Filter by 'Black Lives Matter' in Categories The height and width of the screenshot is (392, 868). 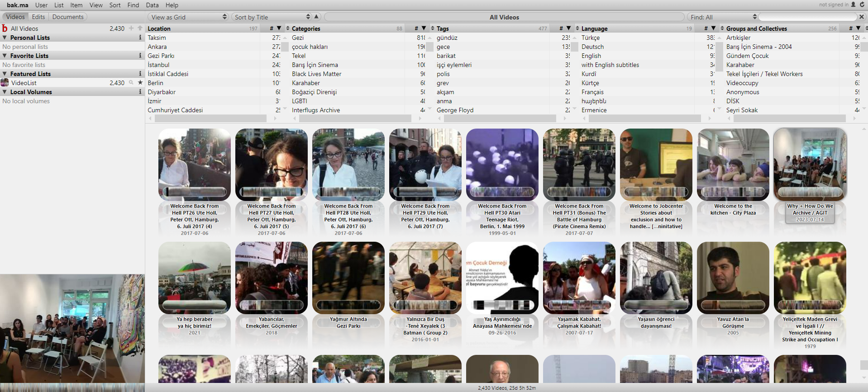pos(358,74)
